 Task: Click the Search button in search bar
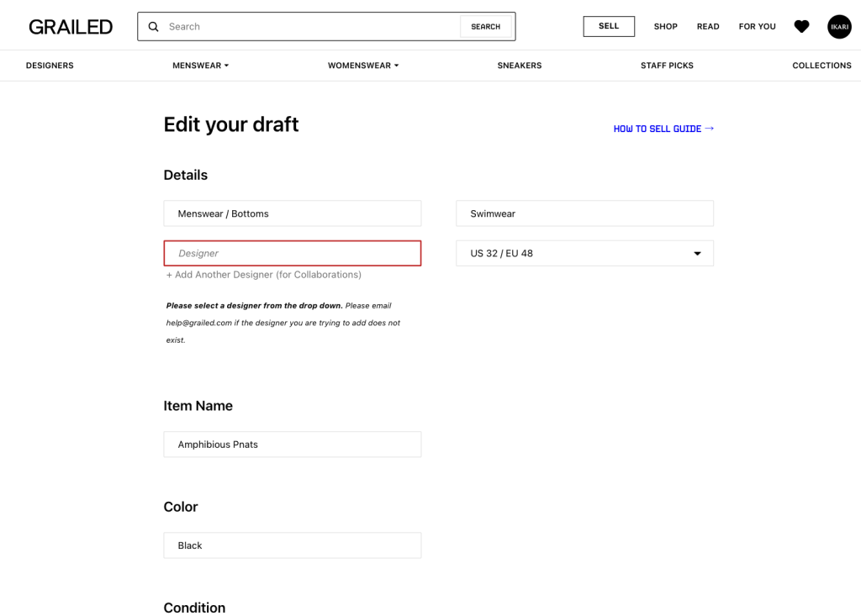pos(485,27)
